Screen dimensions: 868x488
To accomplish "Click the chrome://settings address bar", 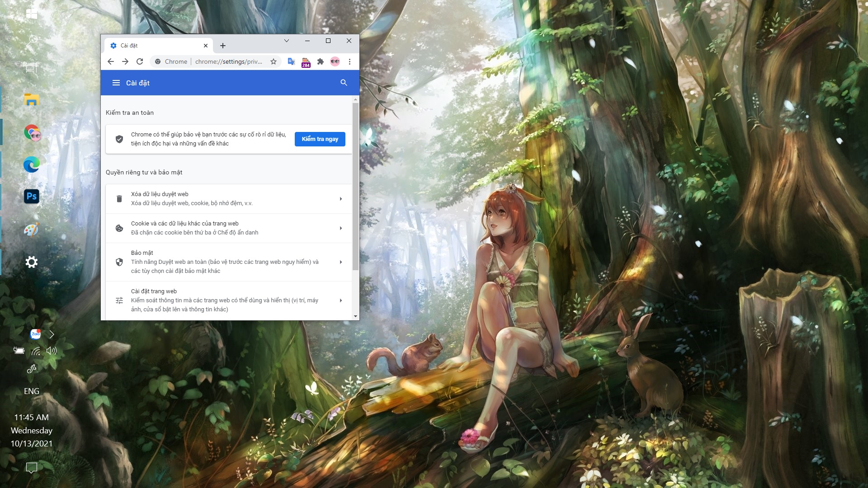I will point(228,61).
